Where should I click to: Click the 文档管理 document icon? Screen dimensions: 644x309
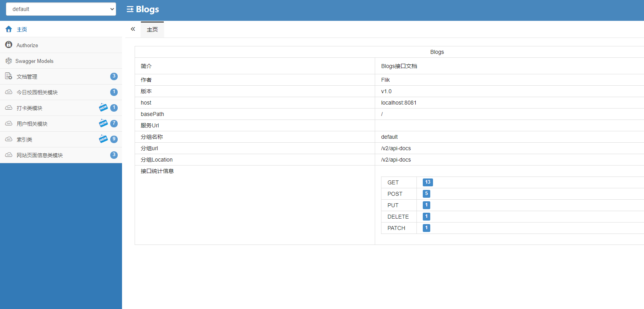click(9, 76)
